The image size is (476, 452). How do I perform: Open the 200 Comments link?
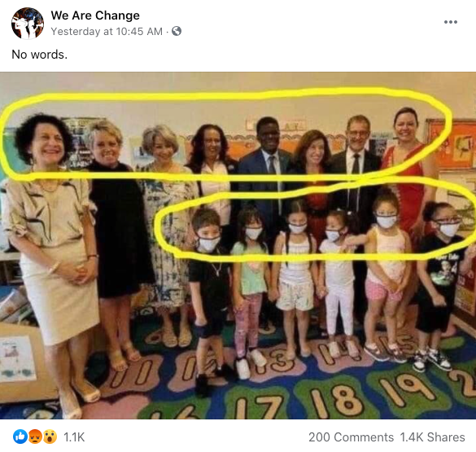click(x=351, y=437)
